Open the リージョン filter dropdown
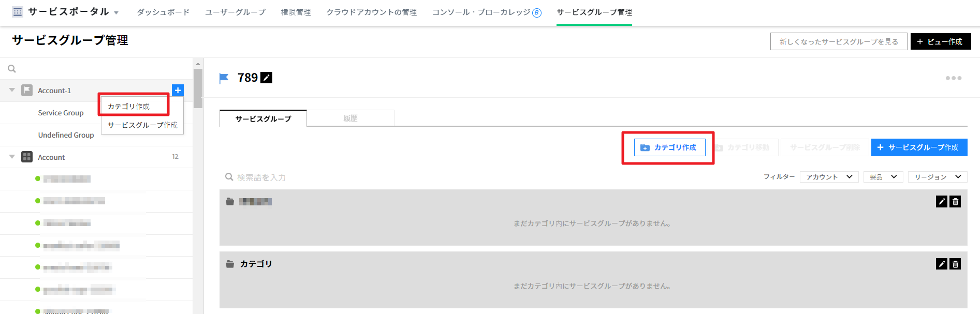This screenshot has width=980, height=314. pos(937,177)
